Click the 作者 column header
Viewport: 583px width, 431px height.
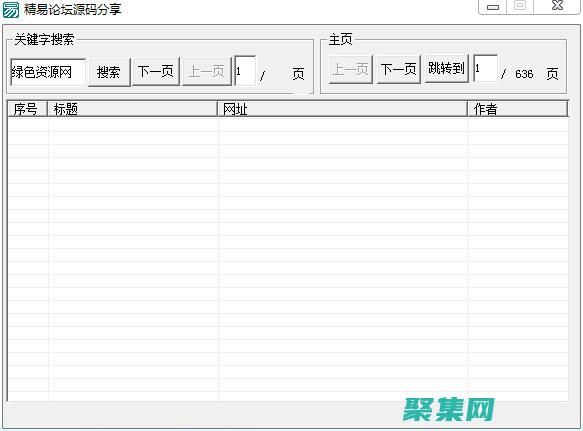click(518, 109)
